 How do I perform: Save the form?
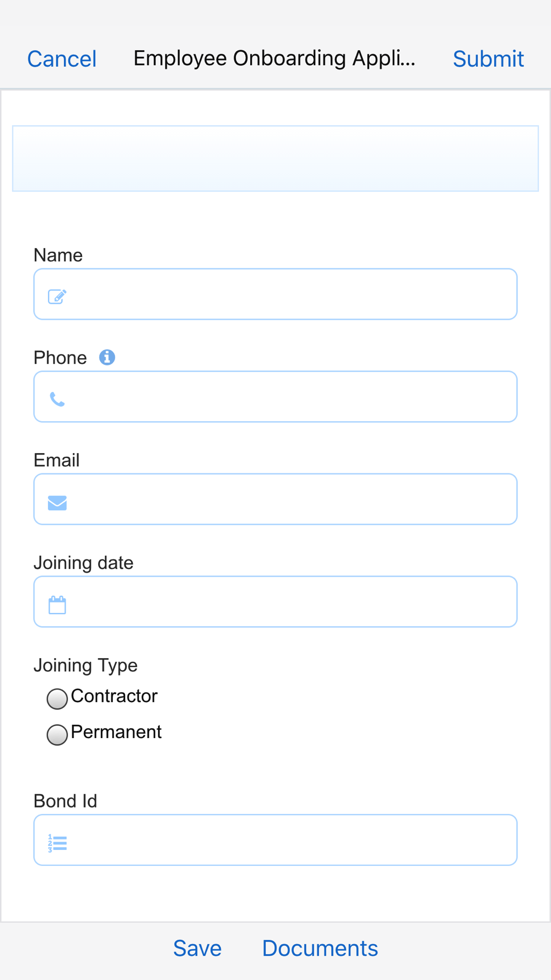(197, 948)
